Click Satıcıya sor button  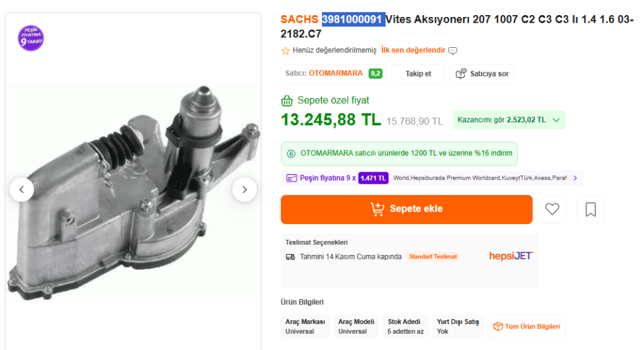(x=482, y=74)
